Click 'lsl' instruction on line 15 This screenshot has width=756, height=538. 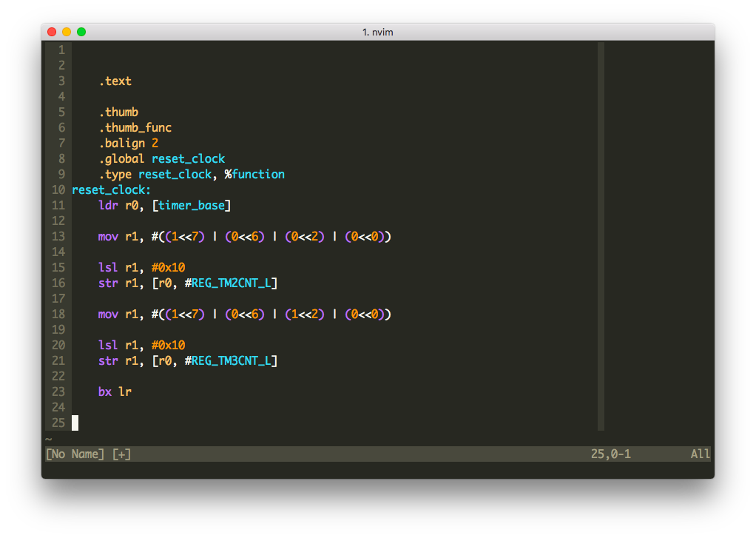point(108,267)
